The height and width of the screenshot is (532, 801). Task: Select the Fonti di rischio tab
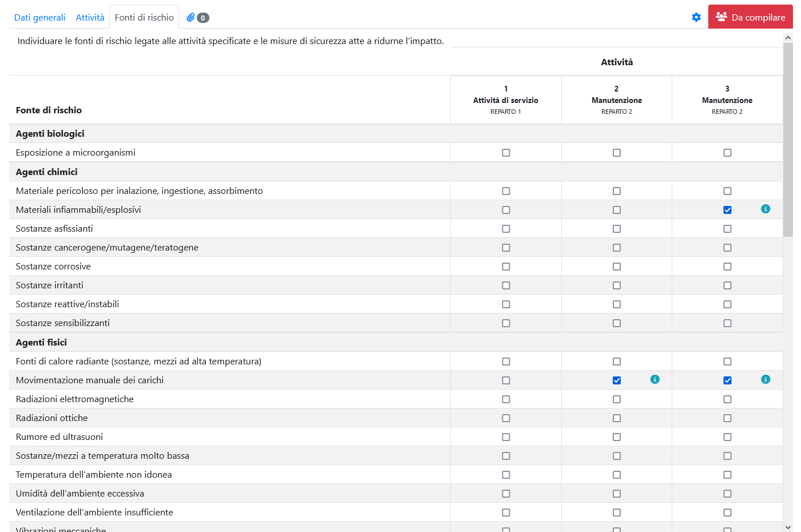144,17
